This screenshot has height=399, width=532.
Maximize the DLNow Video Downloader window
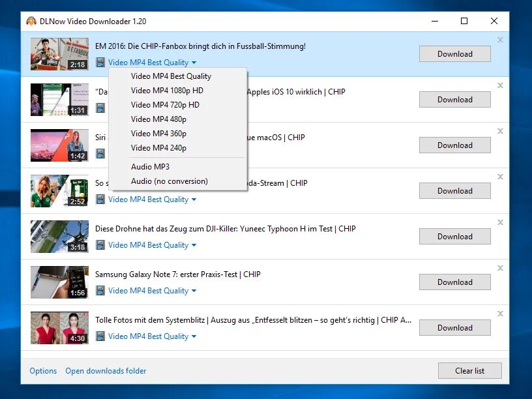click(464, 21)
